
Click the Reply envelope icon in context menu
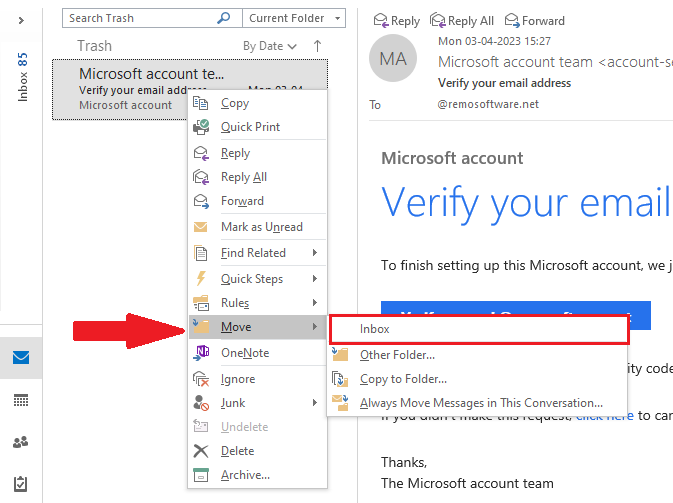tap(200, 153)
